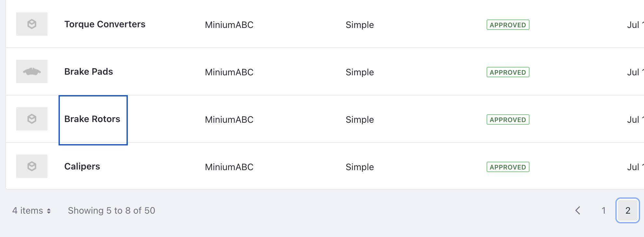Open the Calipers product link

click(82, 167)
